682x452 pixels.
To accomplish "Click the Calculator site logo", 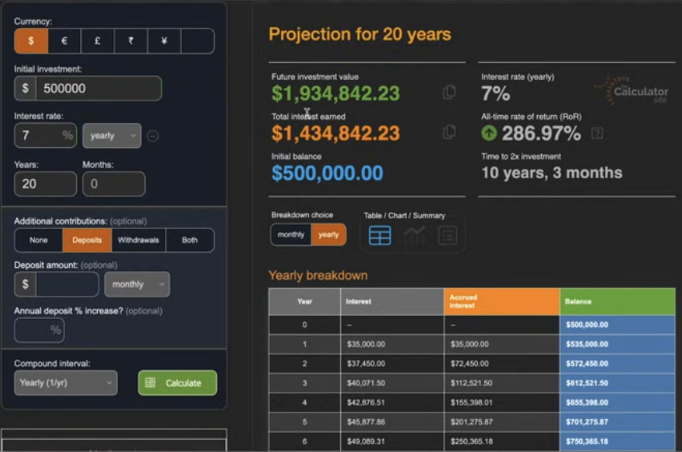I will [x=632, y=90].
